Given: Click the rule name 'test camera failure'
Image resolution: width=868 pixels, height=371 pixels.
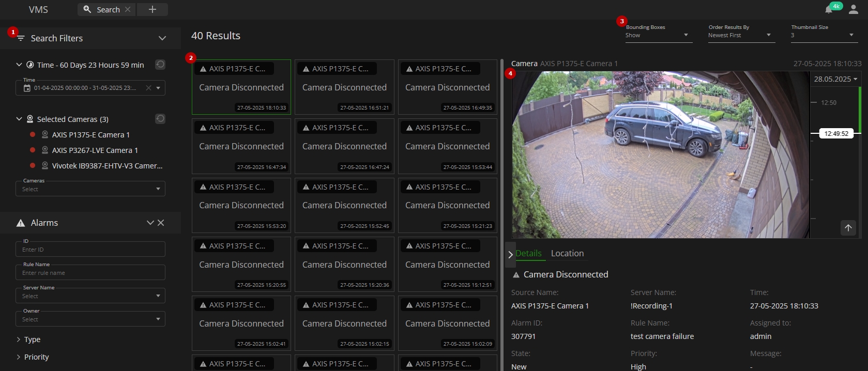Looking at the screenshot, I should [x=662, y=336].
